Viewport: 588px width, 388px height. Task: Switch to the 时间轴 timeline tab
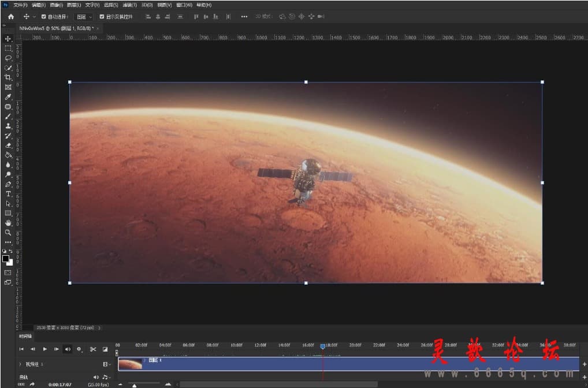coord(25,336)
